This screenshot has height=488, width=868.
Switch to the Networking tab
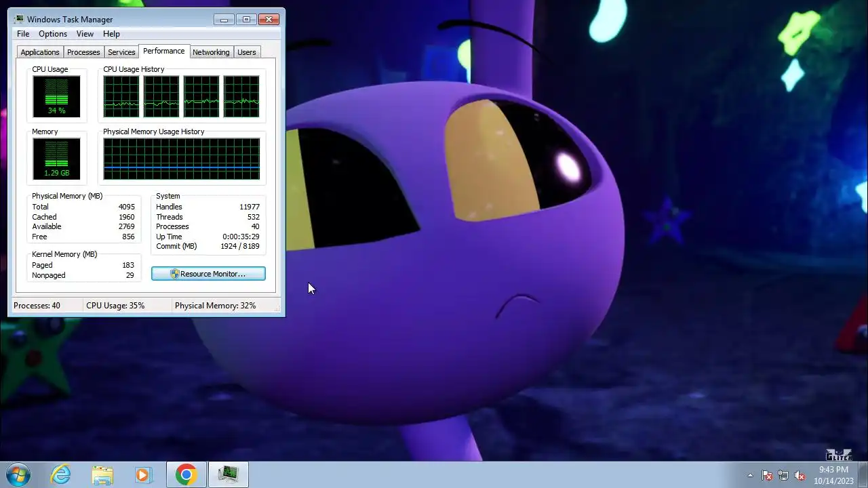tap(211, 52)
